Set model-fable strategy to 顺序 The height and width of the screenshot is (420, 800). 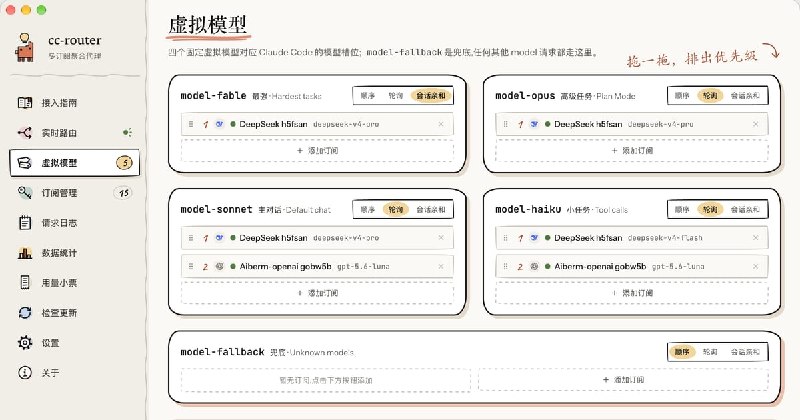[368, 96]
